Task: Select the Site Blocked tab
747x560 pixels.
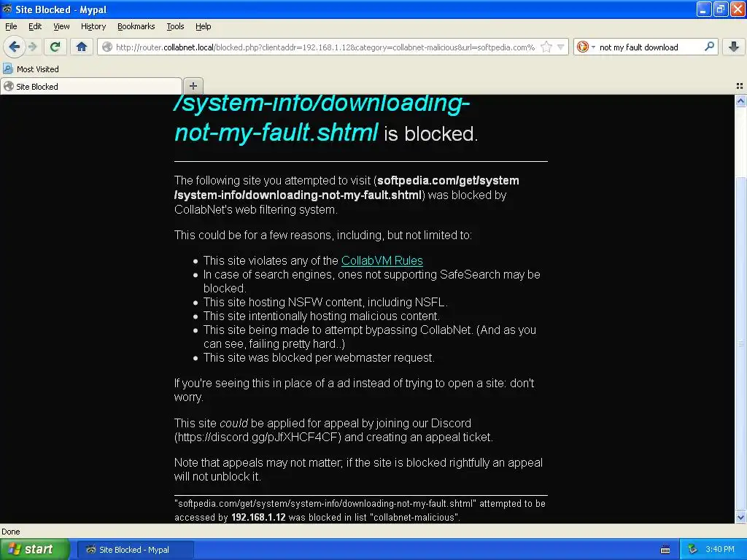Action: (91, 86)
